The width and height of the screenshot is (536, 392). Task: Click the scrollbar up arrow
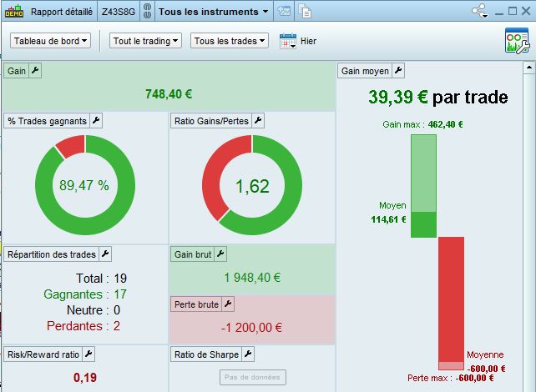click(x=528, y=68)
